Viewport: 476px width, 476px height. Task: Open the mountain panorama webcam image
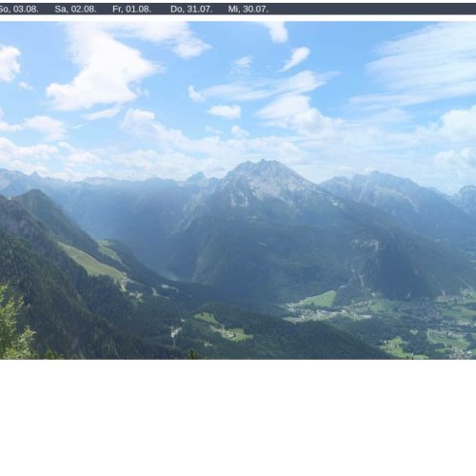[x=238, y=190]
